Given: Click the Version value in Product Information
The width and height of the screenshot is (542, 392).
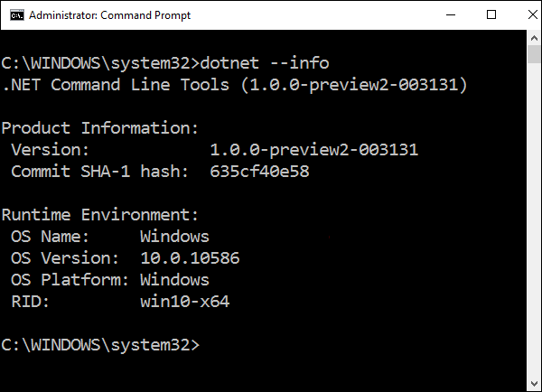Looking at the screenshot, I should (313, 150).
